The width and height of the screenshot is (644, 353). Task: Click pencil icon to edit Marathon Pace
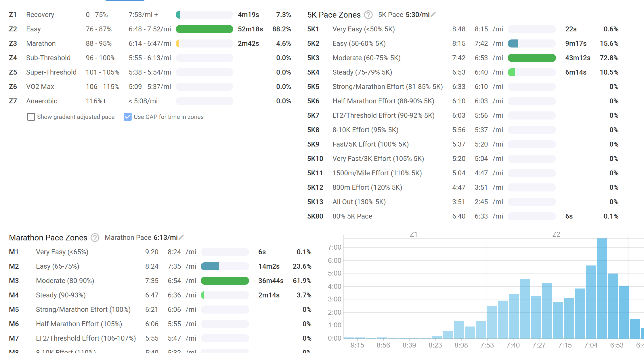point(181,238)
